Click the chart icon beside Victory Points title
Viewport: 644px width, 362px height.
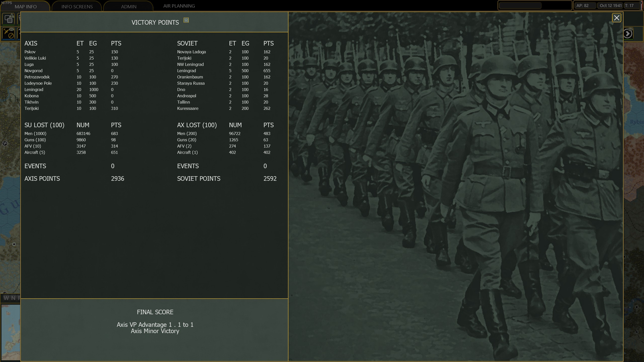pos(186,20)
